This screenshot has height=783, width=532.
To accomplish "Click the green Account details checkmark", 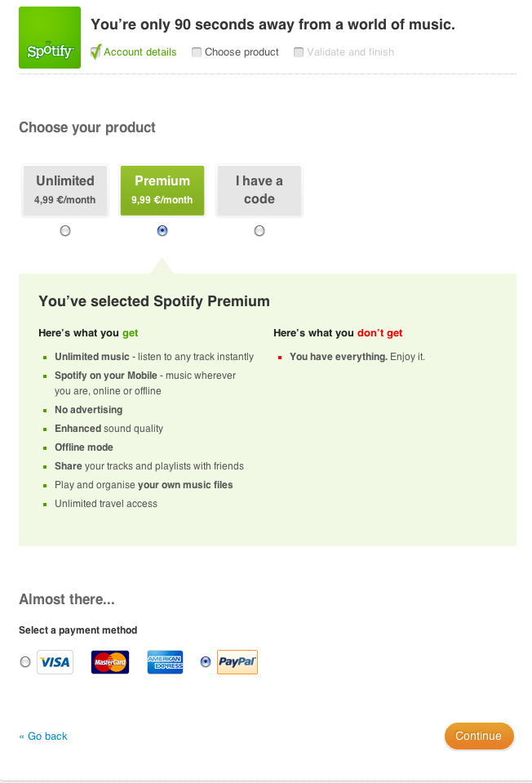I will 95,52.
